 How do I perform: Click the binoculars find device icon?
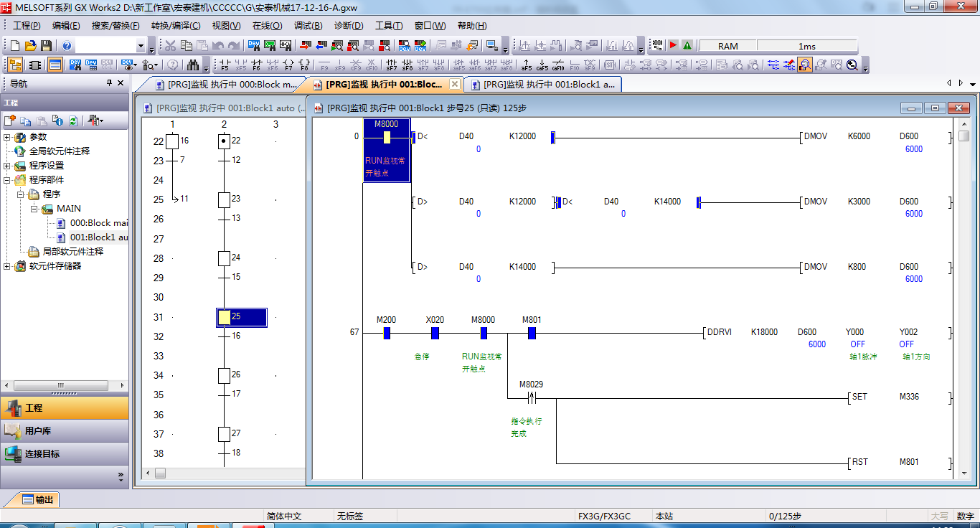click(193, 65)
